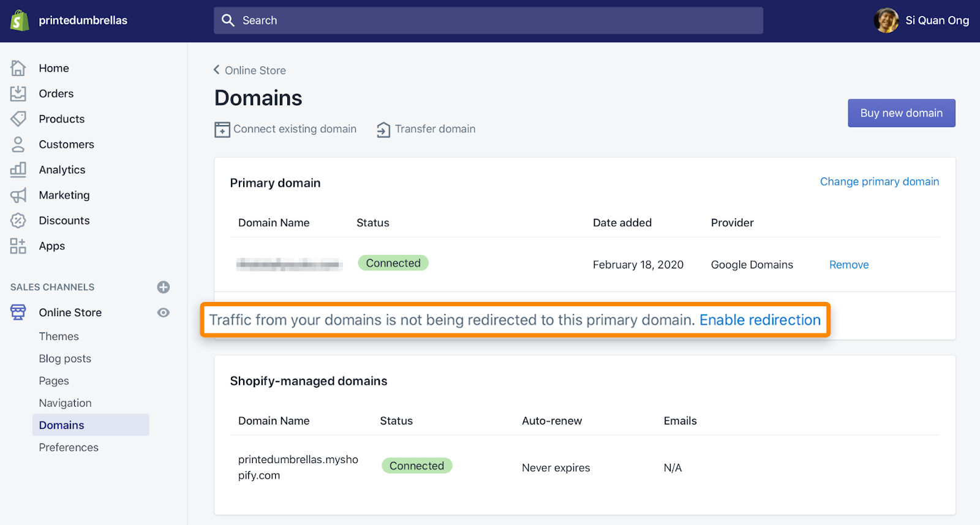Click the Transfer domain arrow icon
Viewport: 980px width, 525px height.
[x=383, y=129]
